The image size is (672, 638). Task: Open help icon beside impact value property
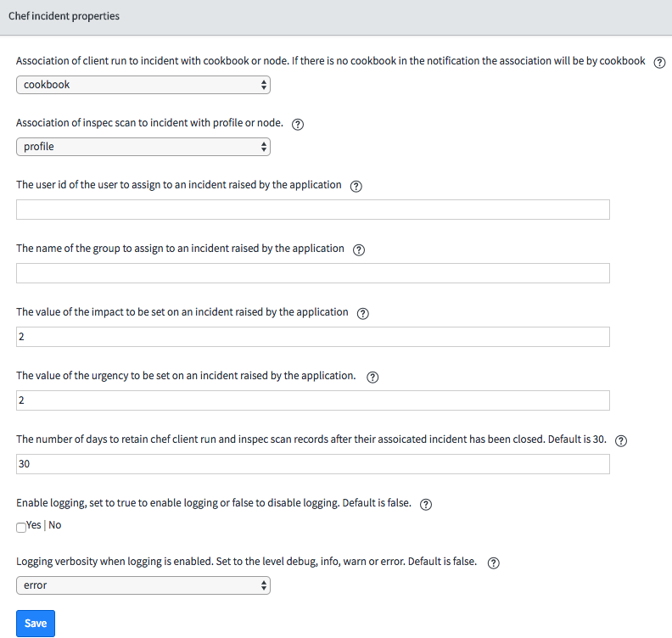pos(362,313)
